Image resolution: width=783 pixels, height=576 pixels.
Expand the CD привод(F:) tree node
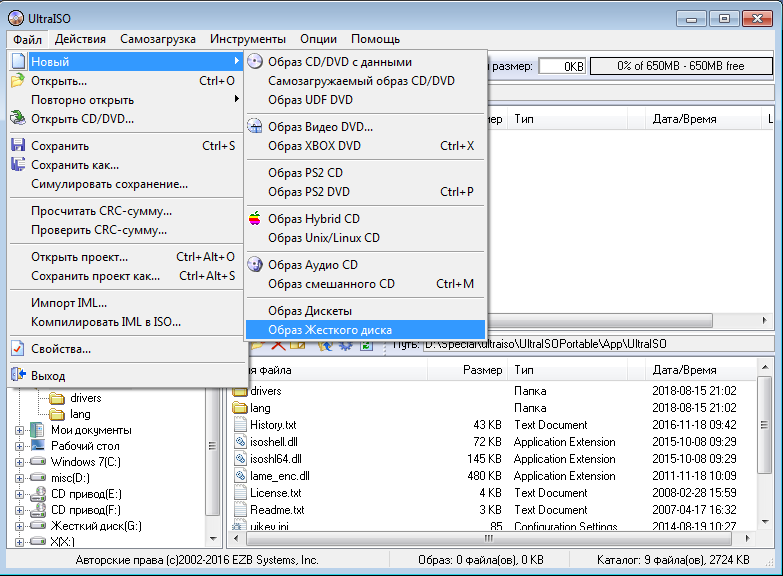tap(19, 510)
